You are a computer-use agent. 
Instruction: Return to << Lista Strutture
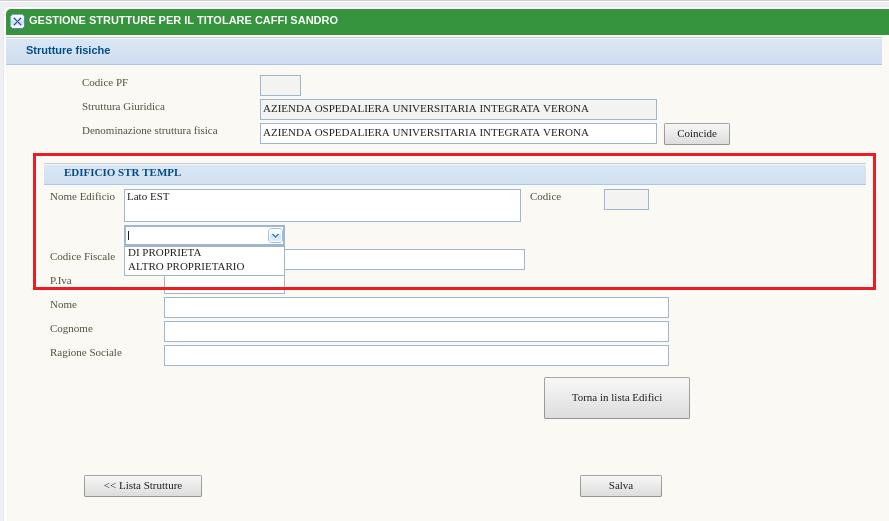[x=143, y=486]
